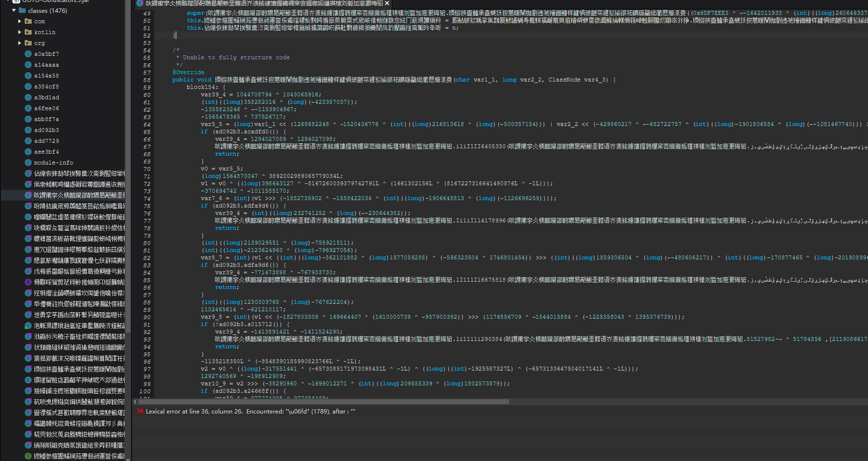Click line number 91 in the gutter
Image resolution: width=868 pixels, height=461 pixels.
pos(147,324)
